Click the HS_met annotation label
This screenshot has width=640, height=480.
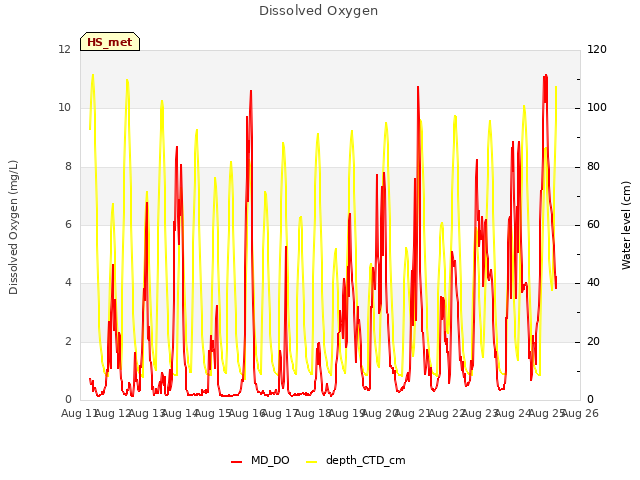click(110, 42)
